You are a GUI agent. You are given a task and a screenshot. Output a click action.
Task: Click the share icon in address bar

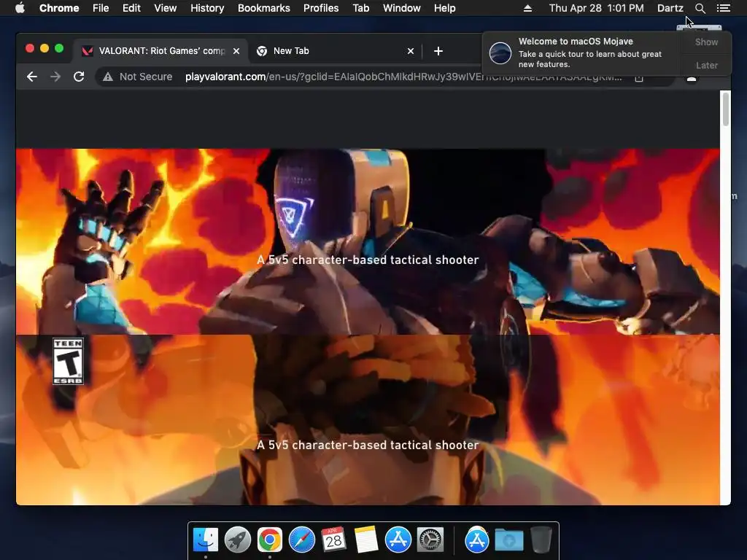point(639,77)
